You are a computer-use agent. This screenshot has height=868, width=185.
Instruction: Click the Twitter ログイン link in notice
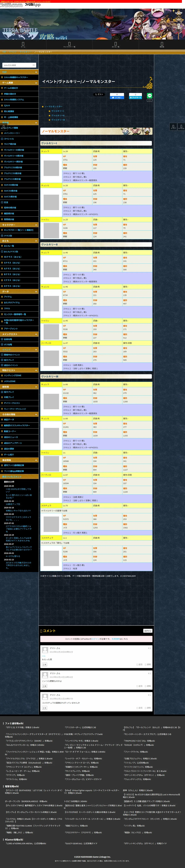pyautogui.click(x=96, y=639)
